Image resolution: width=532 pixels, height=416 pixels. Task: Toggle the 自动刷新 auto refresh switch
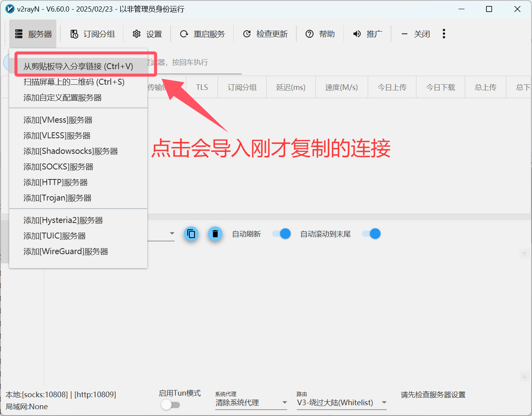coord(281,234)
